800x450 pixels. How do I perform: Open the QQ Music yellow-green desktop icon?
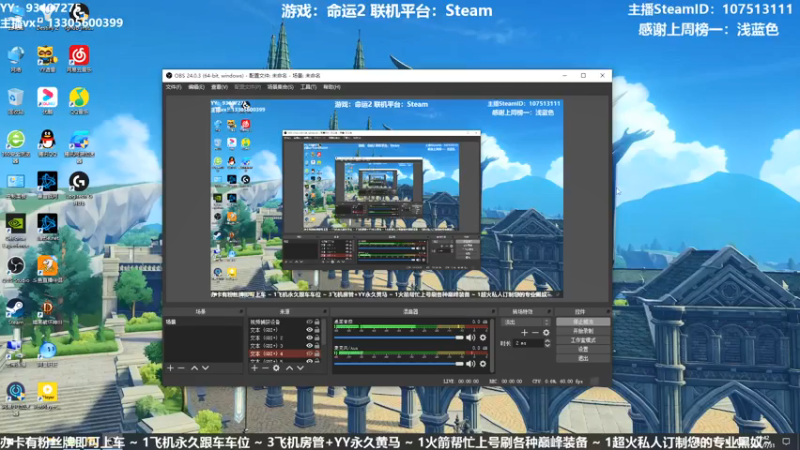[79, 101]
